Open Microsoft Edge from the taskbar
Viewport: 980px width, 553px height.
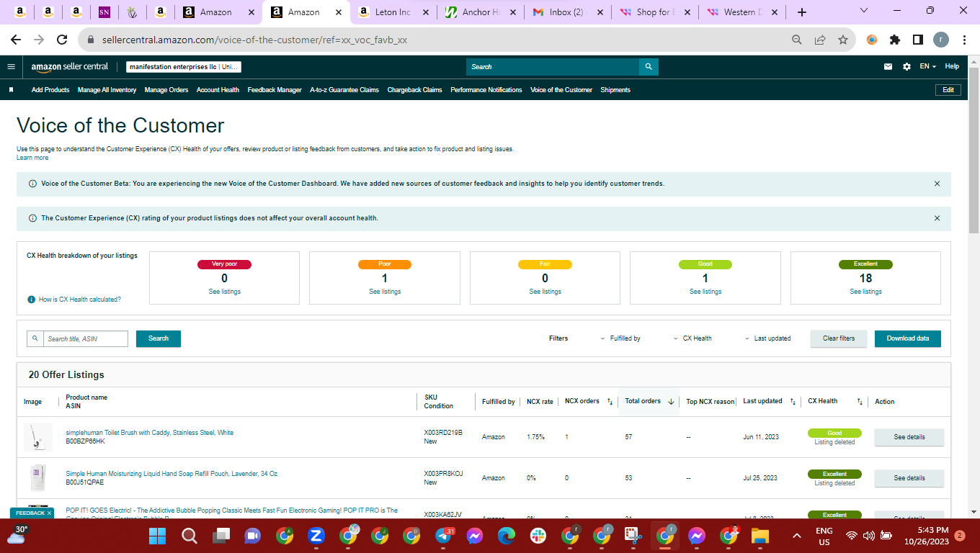coord(506,536)
